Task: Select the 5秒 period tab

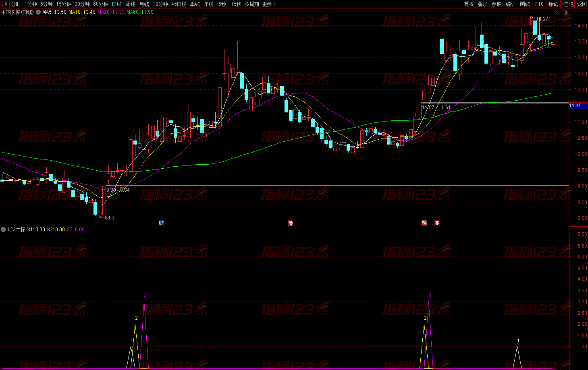Action: 222,4
